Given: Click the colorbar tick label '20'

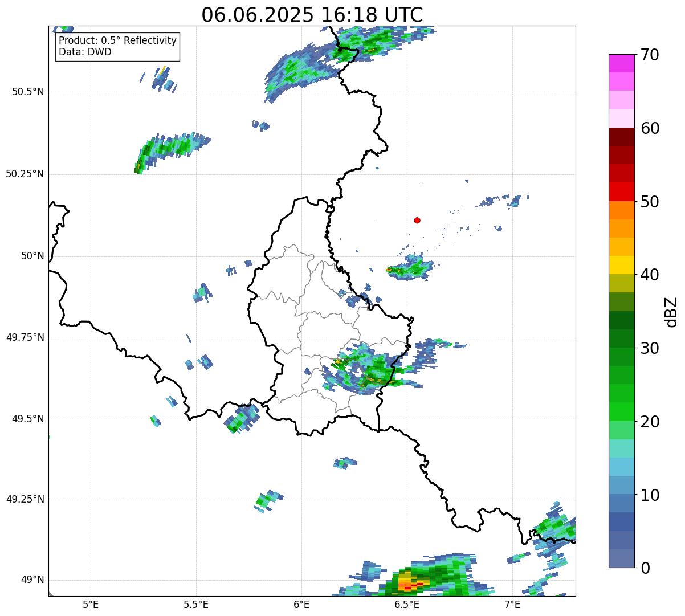Looking at the screenshot, I should click(649, 421).
